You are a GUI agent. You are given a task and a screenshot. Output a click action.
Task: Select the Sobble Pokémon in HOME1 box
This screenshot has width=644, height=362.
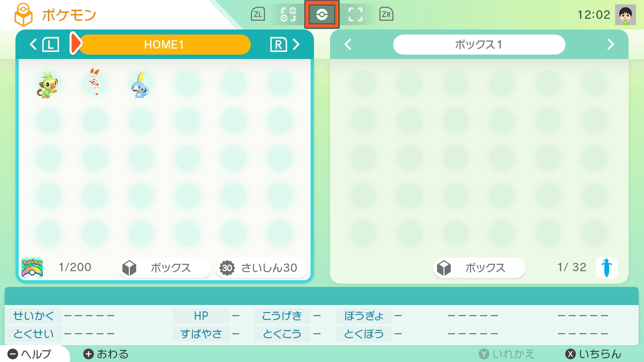pos(140,85)
